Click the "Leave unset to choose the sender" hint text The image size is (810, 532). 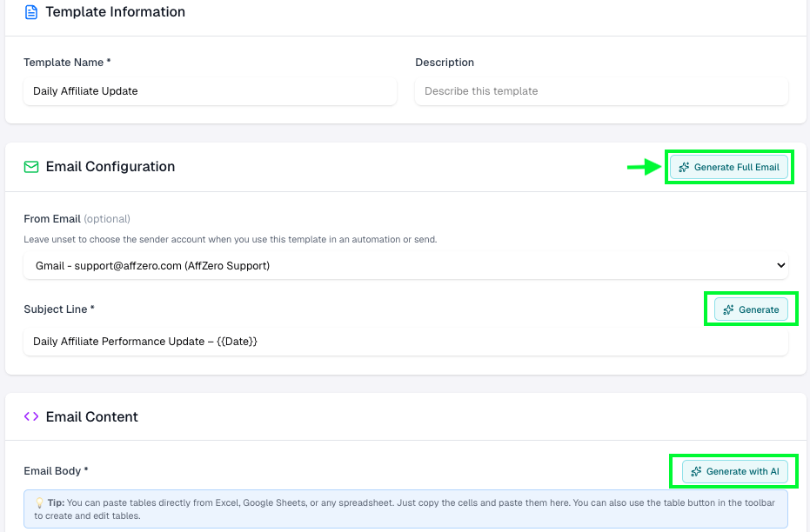231,239
